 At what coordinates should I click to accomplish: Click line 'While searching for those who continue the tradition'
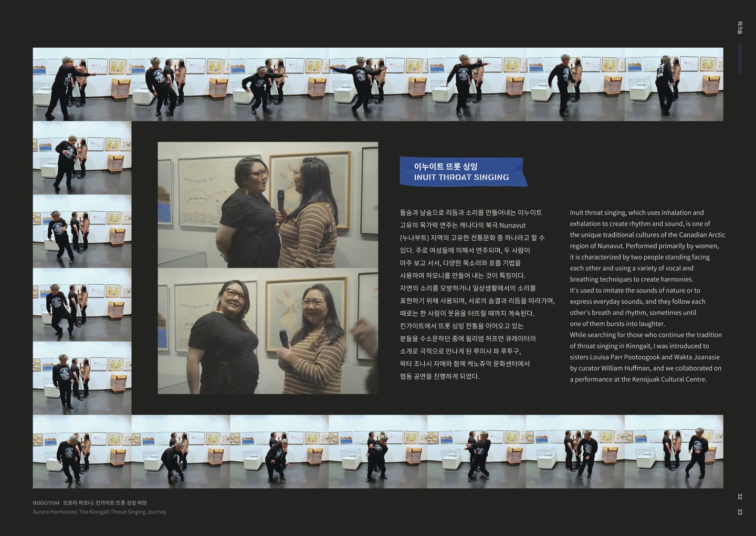coord(646,335)
